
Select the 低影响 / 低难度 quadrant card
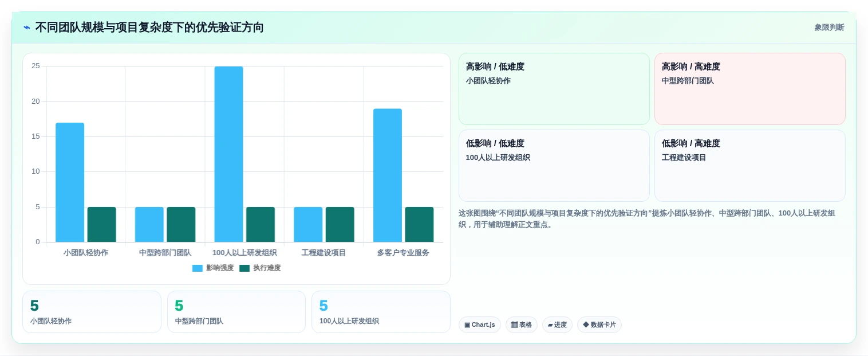554,166
